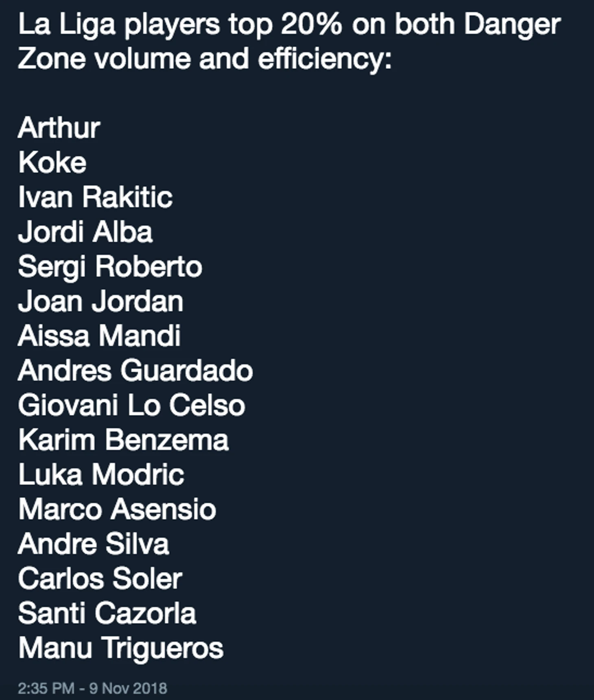Viewport: 594px width, 700px height.
Task: Select Marco Asensio text
Action: point(117,509)
